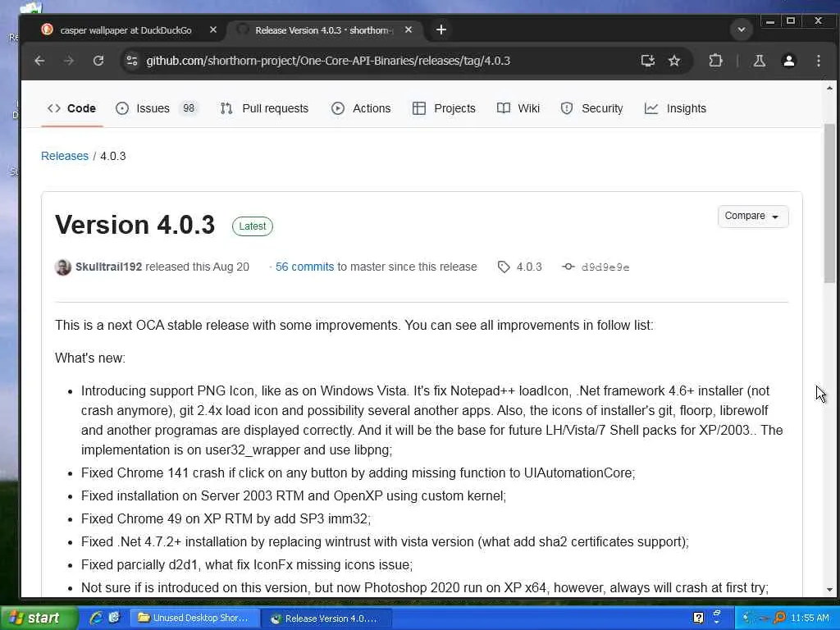
Task: Open the Pull requests tab
Action: click(264, 109)
